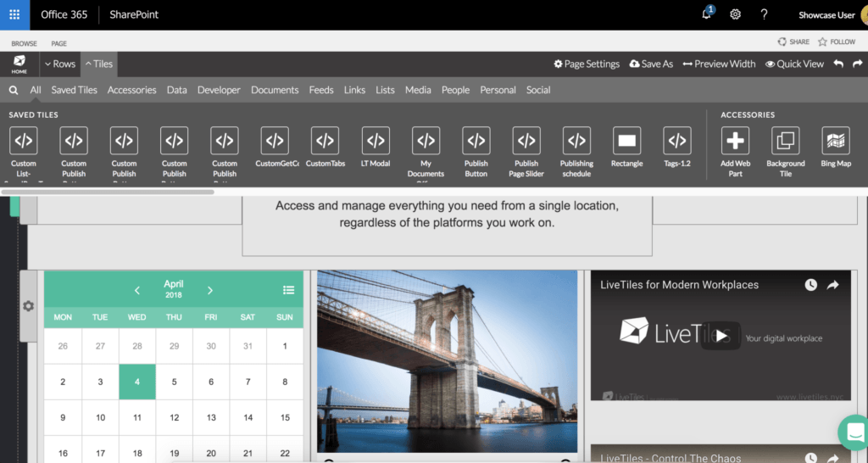Click the LiveTiles Home icon
Viewport: 868px width, 463px height.
point(19,64)
